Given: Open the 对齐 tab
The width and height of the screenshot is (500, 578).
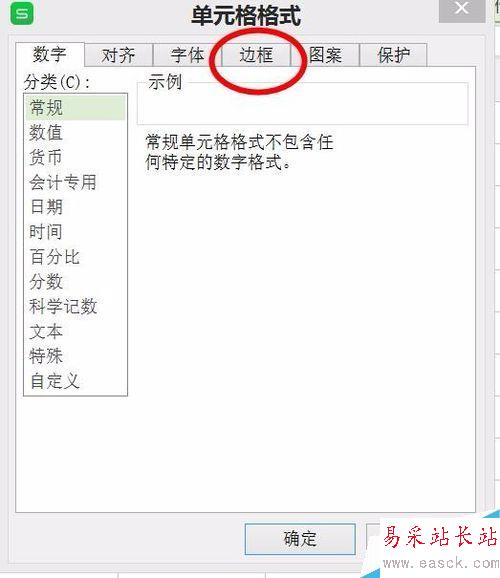Looking at the screenshot, I should pyautogui.click(x=119, y=55).
